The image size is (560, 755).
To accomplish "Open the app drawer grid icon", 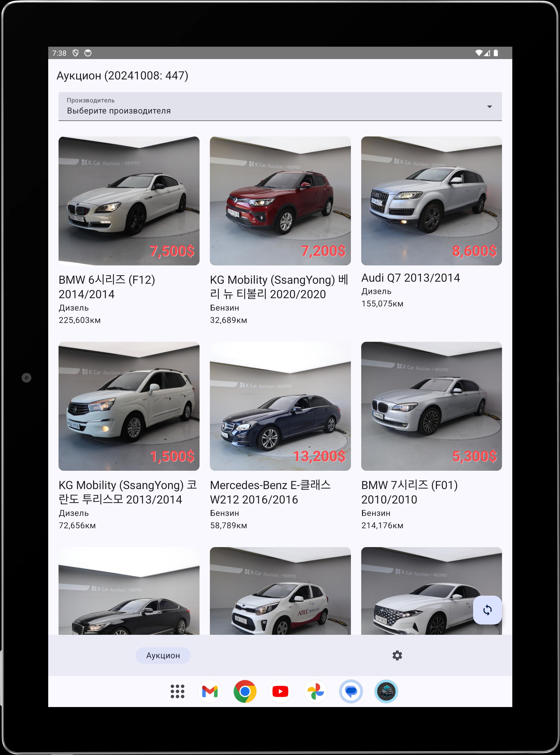I will 177,691.
